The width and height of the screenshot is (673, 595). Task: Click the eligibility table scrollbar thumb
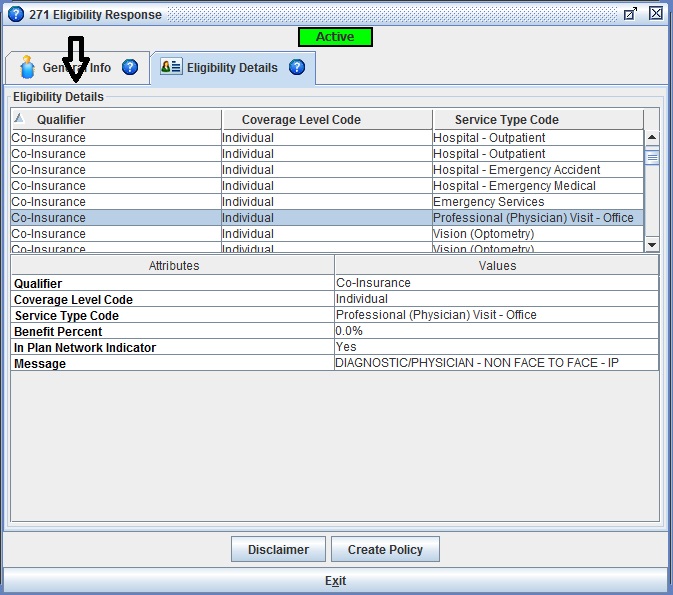[652, 157]
